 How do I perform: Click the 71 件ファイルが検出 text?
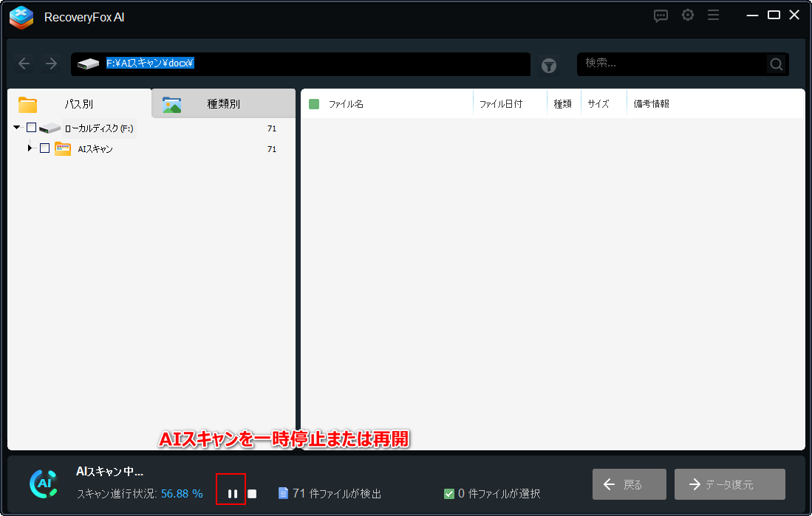point(337,494)
